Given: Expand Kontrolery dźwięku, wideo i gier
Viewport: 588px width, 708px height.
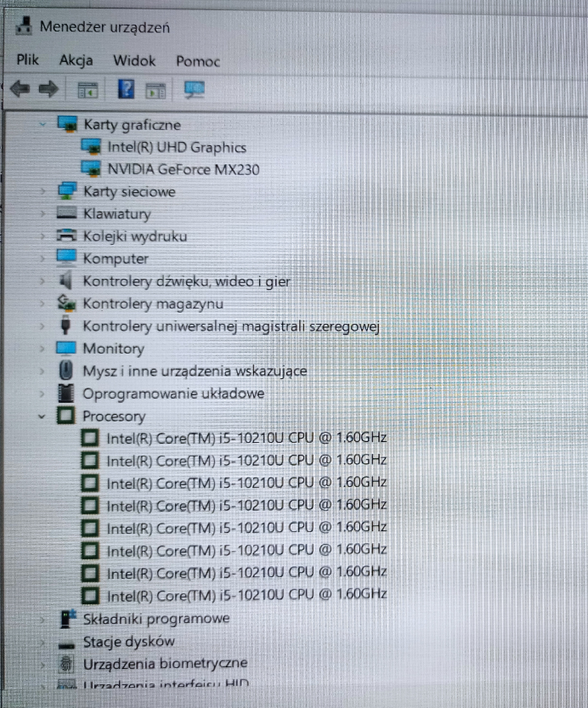Looking at the screenshot, I should tap(42, 281).
